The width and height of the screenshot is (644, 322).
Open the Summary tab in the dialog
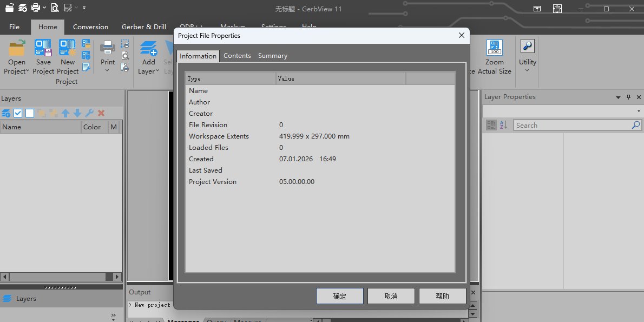272,56
